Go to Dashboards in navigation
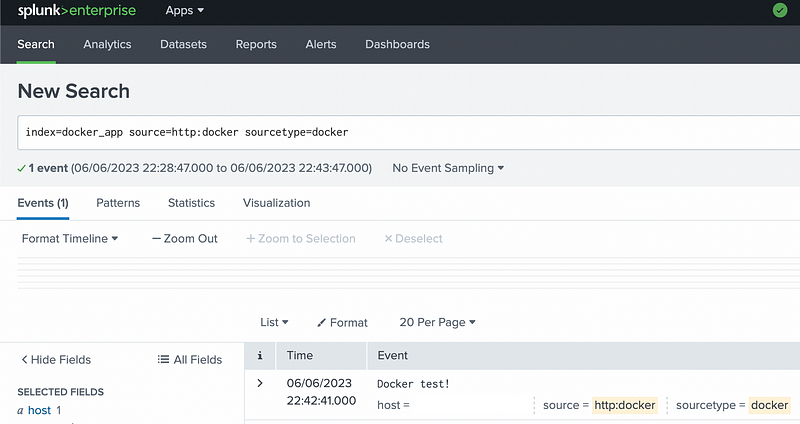Viewport: 800px width, 424px height. point(397,44)
